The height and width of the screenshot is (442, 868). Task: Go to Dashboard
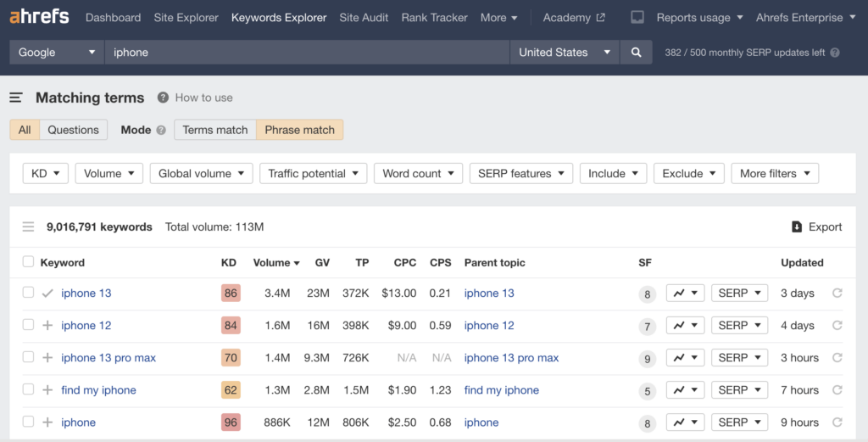click(x=113, y=17)
